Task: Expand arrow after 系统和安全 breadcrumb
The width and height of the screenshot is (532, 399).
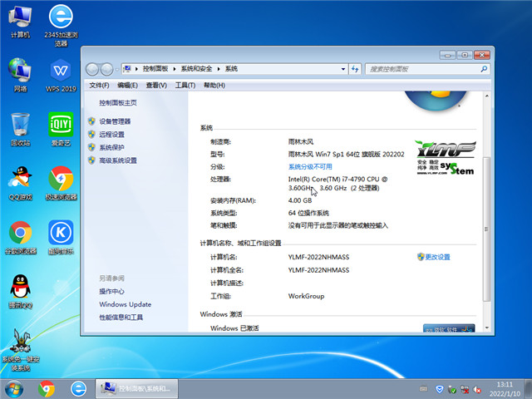Action: 219,69
